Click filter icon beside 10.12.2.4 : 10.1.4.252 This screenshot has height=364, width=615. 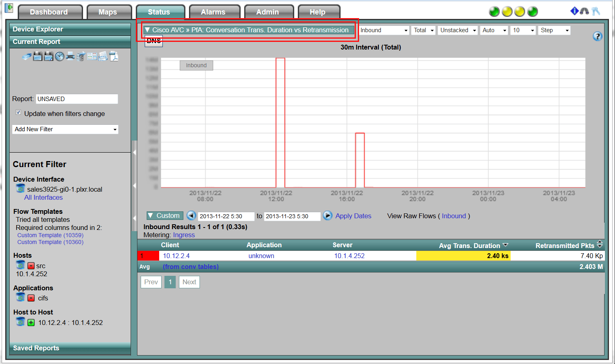[21, 322]
